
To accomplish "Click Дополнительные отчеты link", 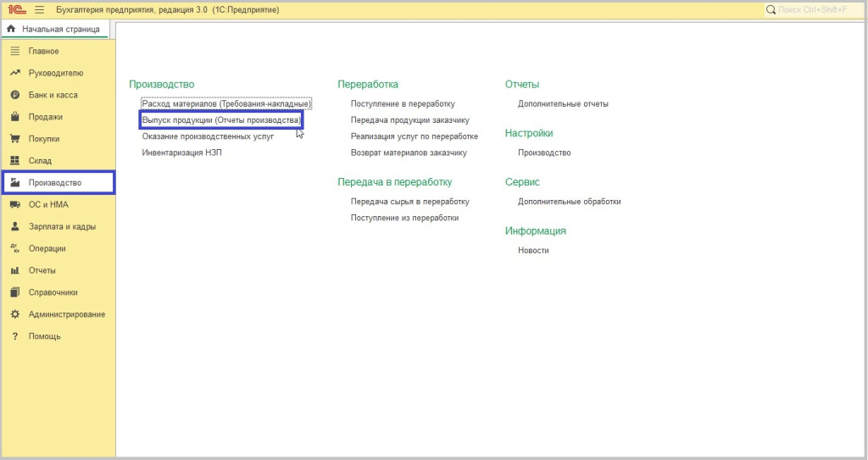I will 563,104.
